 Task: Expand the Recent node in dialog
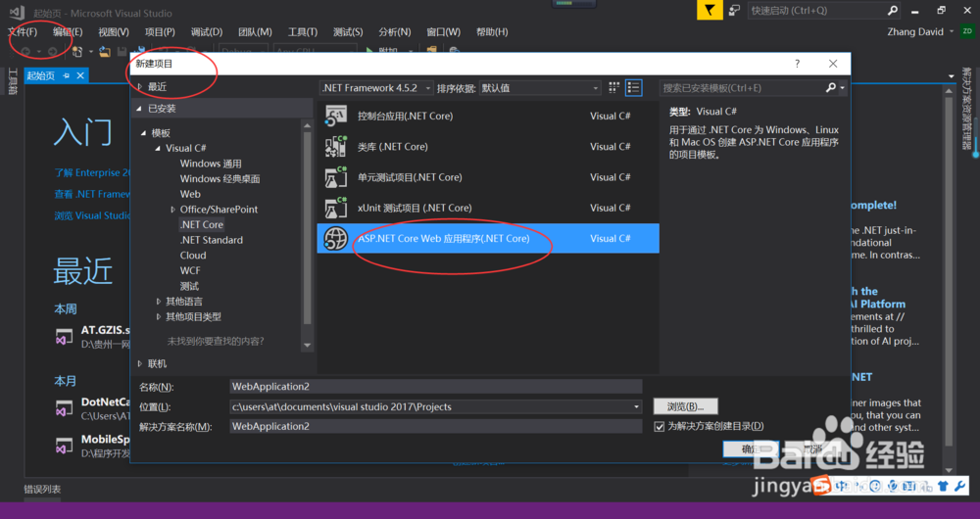point(140,87)
